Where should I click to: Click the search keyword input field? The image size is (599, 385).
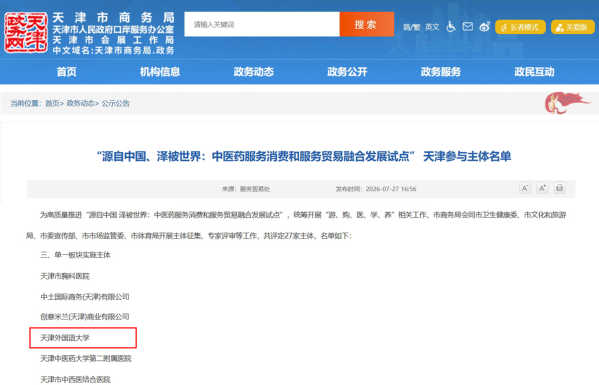tap(262, 24)
